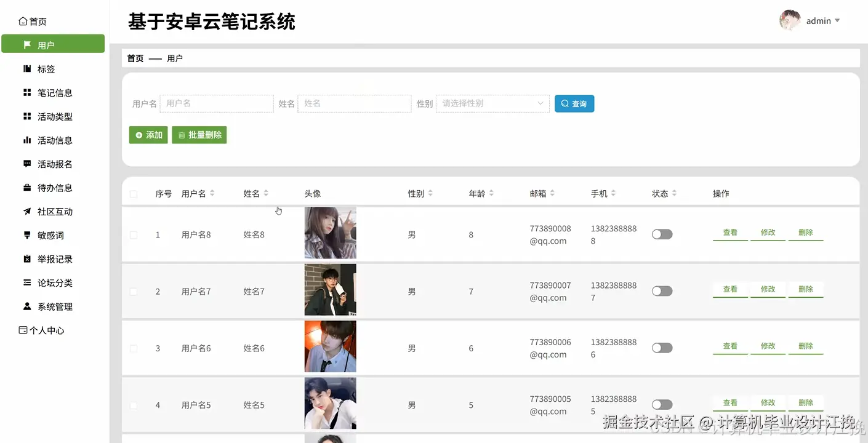Viewport: 868px width, 443px height.
Task: Click the 批量删除 button
Action: point(199,135)
